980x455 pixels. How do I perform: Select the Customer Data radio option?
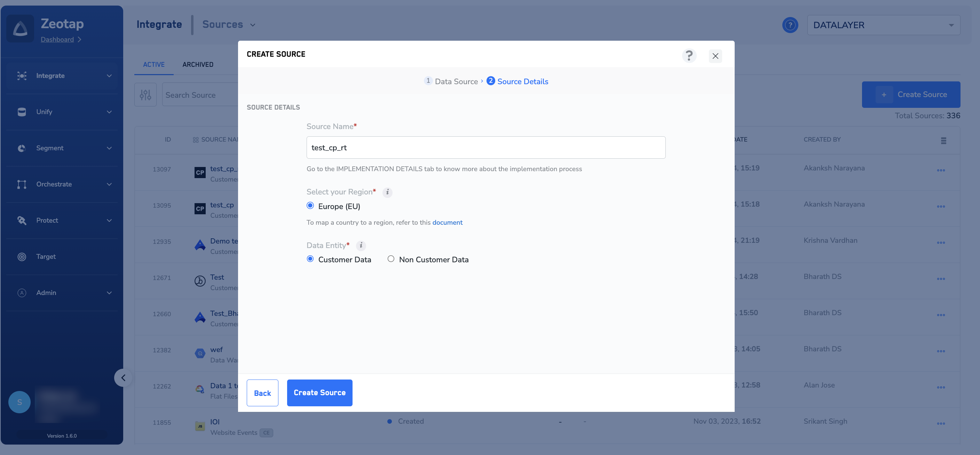[x=310, y=259]
